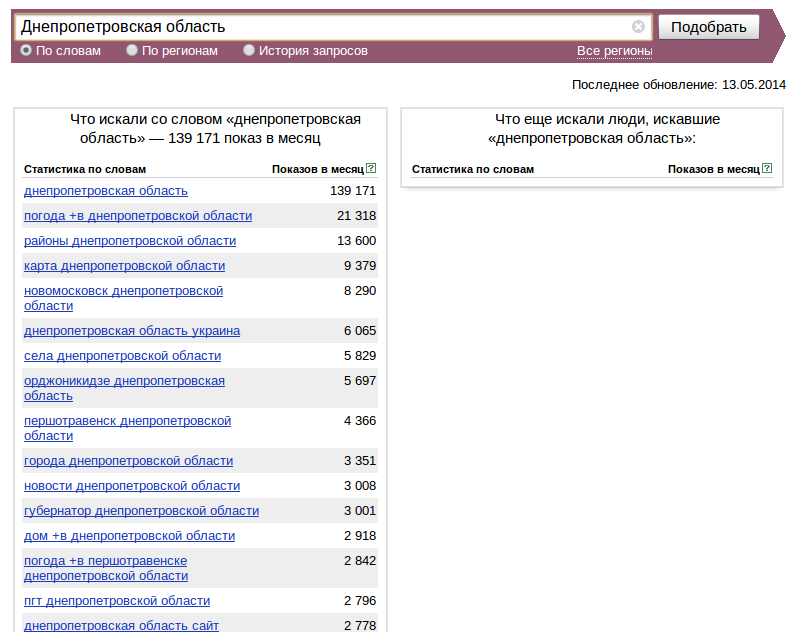
Task: Select the 'По словам' radio option
Action: click(x=26, y=50)
